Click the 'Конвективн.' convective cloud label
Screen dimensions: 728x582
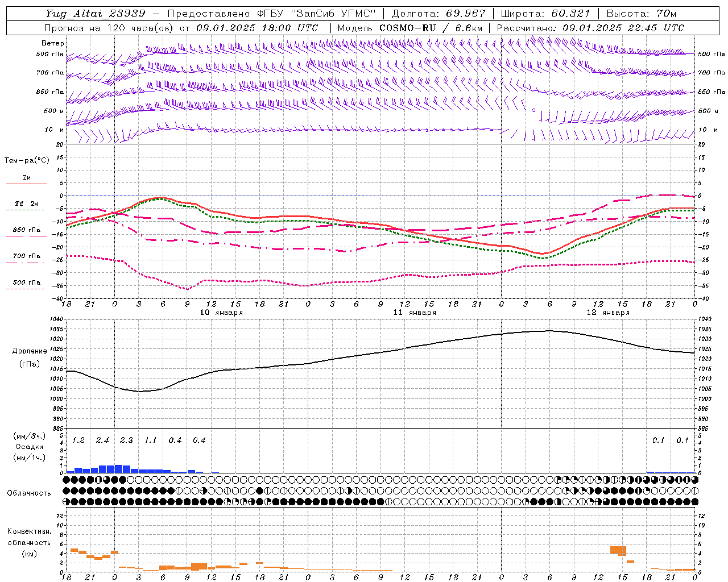tap(29, 531)
